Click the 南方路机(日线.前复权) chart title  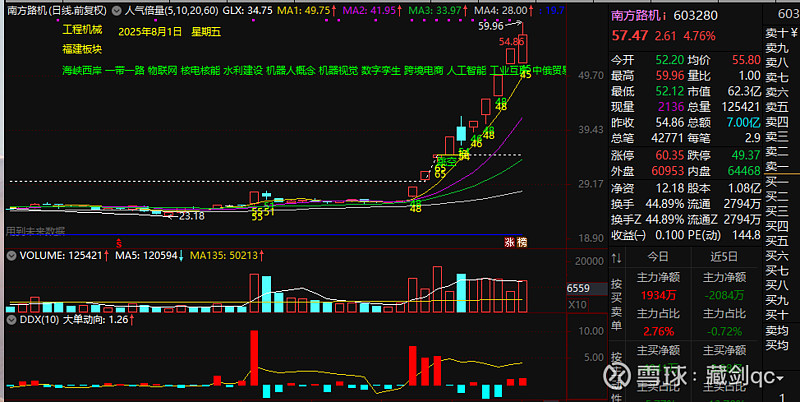click(x=57, y=10)
